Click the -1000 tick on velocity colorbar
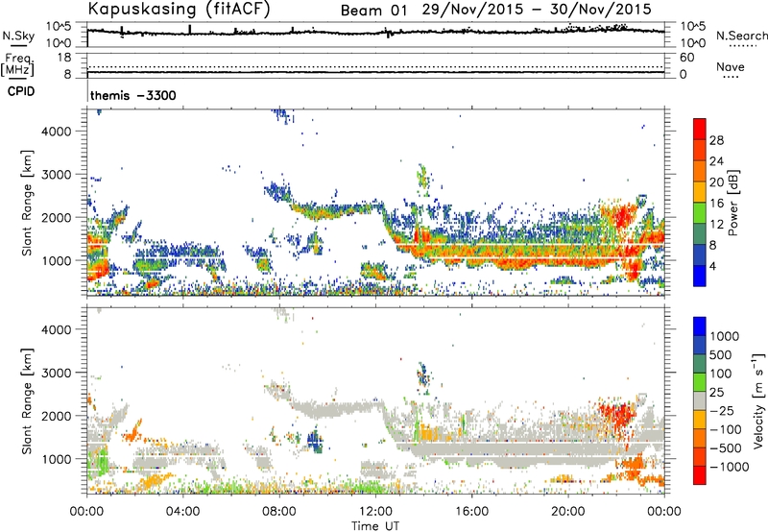Viewport: 768px width, 532px height. pos(729,467)
